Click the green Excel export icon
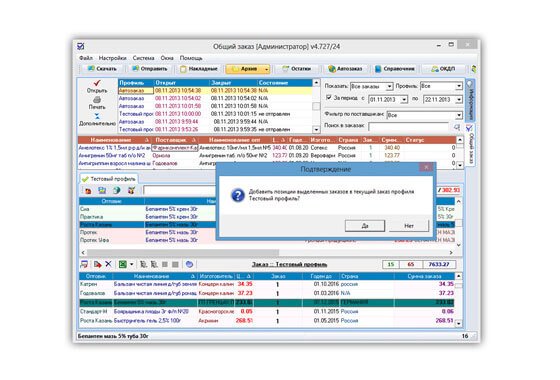The width and height of the screenshot is (560, 380). (122, 264)
